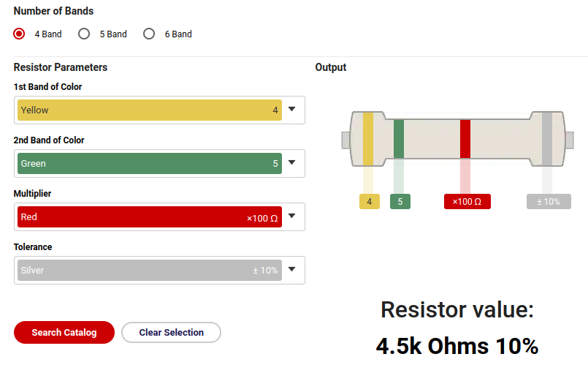Click the Search Catalog button

click(64, 332)
